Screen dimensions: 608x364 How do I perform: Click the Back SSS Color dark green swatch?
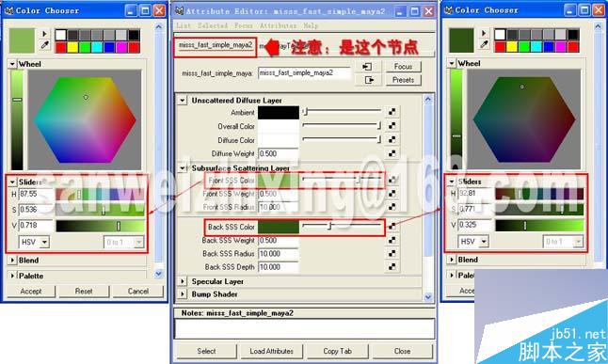pos(279,227)
